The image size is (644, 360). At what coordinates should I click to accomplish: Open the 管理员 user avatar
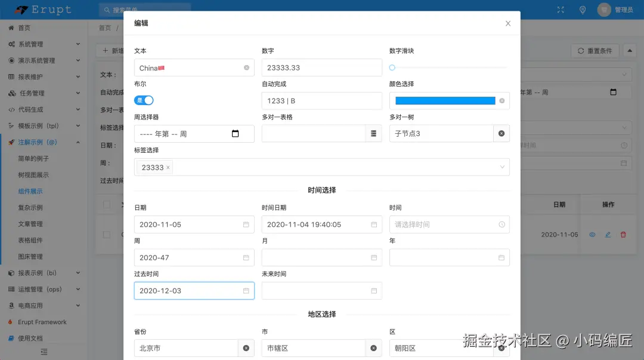point(604,10)
